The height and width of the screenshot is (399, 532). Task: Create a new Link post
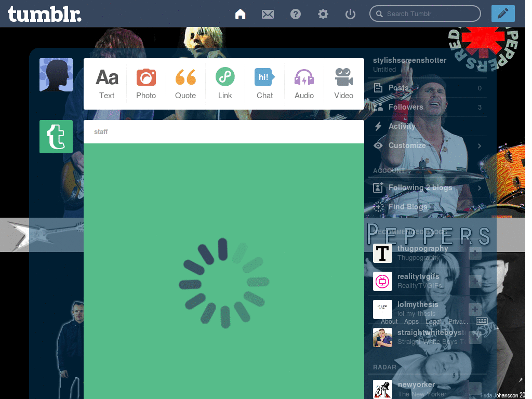tap(225, 84)
